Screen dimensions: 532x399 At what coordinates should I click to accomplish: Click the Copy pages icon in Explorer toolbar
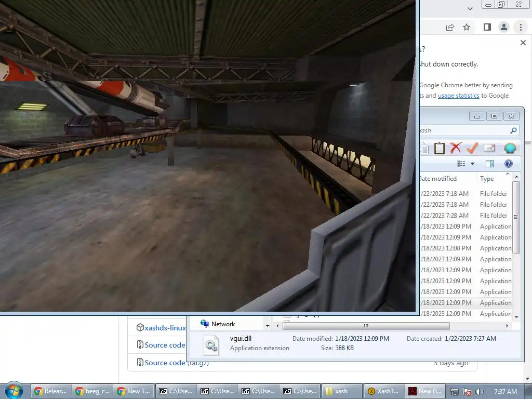(x=424, y=149)
